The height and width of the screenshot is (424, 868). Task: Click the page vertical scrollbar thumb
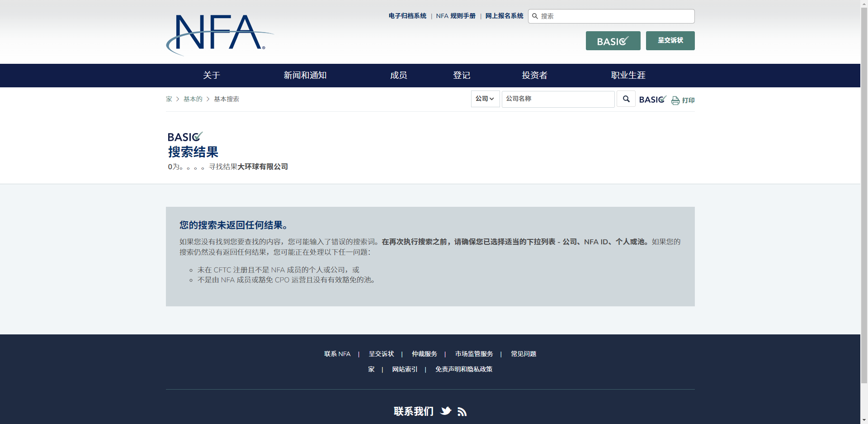coord(864,195)
